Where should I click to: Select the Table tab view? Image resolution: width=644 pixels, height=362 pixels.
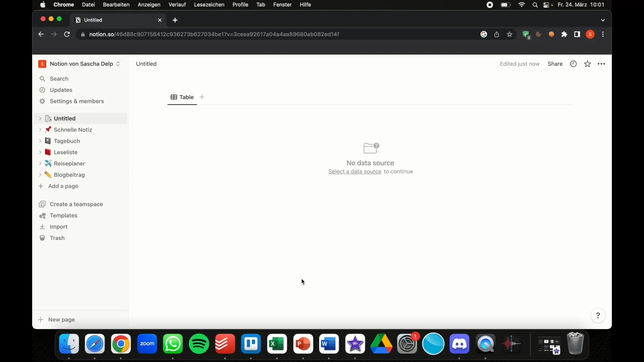186,97
